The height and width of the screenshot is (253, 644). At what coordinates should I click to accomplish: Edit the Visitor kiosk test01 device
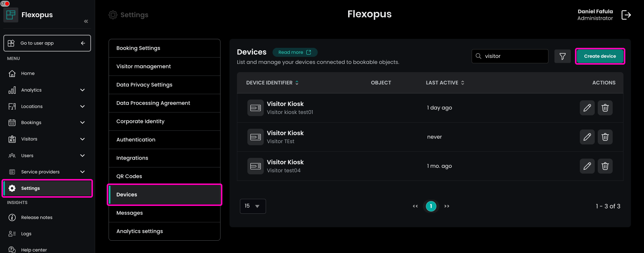587,108
